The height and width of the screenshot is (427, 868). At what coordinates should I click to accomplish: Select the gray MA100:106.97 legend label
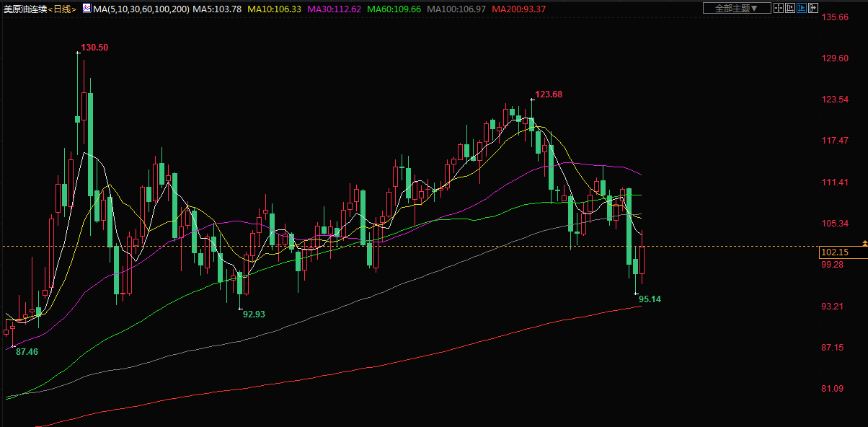coord(456,9)
